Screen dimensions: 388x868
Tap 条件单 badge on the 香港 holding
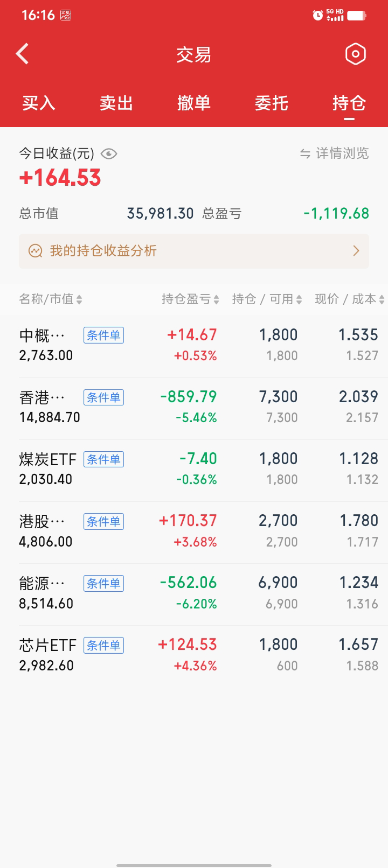[x=103, y=397]
